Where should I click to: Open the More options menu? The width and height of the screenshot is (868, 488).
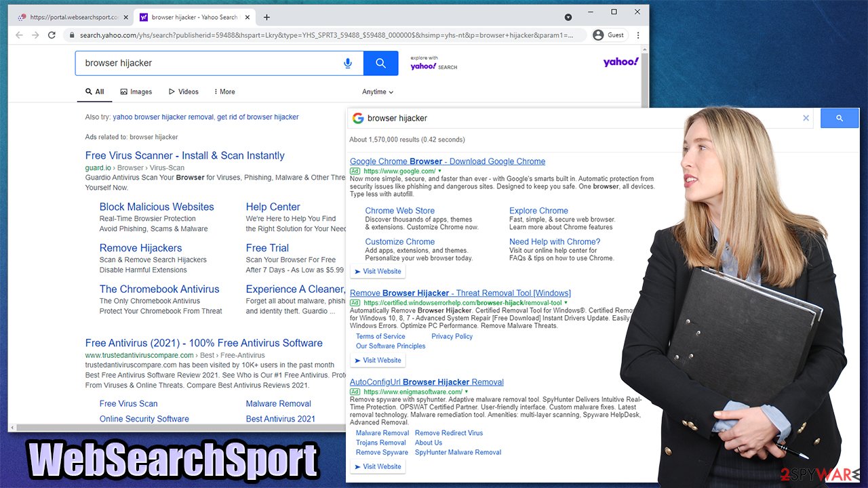(224, 91)
